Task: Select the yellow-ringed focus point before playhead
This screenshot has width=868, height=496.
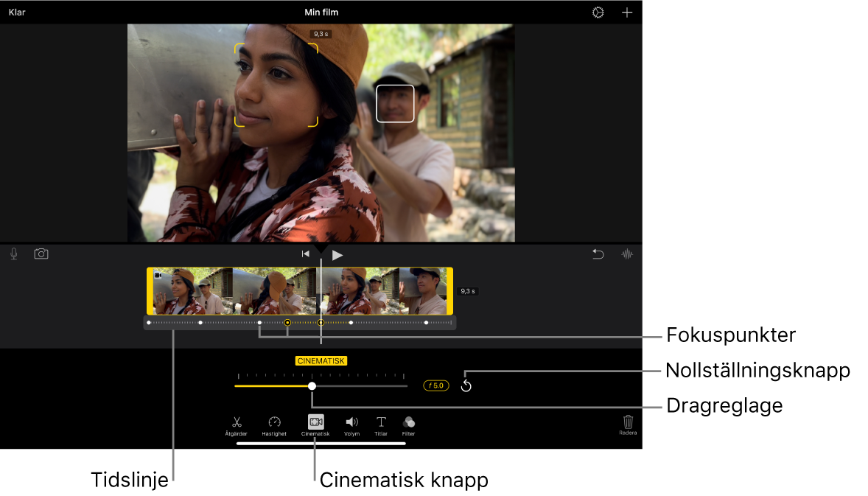Action: coord(287,323)
